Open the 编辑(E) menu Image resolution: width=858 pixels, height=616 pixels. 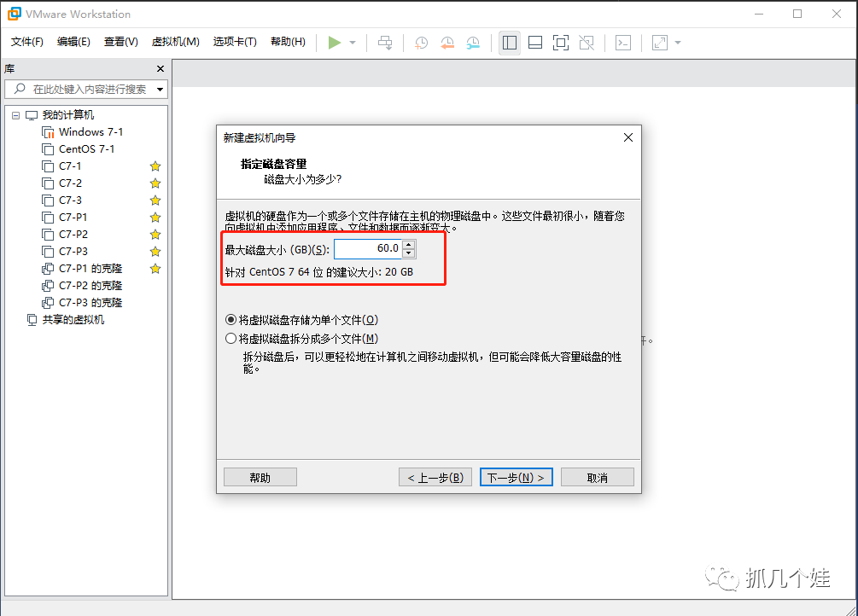pyautogui.click(x=73, y=42)
